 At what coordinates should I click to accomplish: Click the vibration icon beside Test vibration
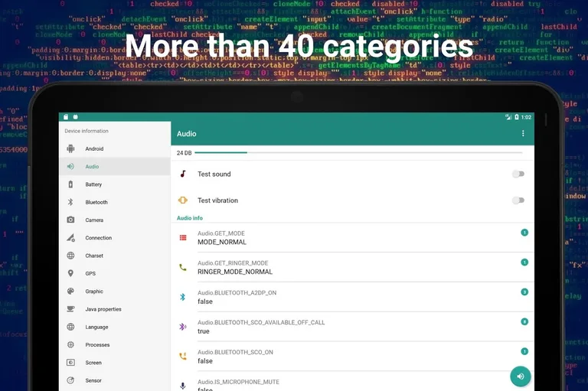(x=183, y=200)
